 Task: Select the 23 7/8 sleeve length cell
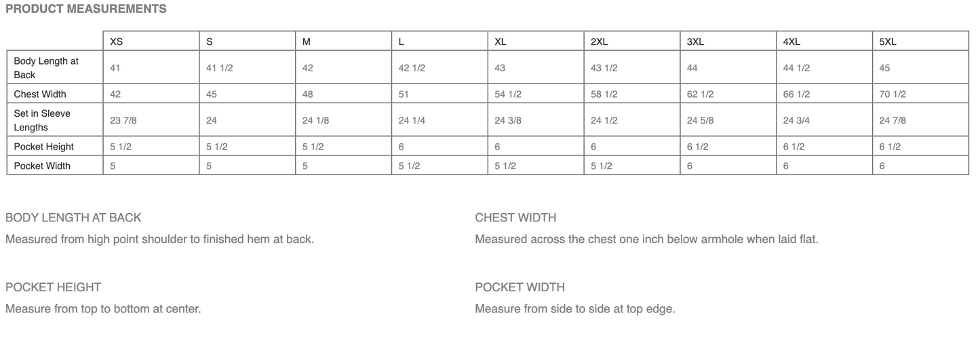[x=124, y=120]
